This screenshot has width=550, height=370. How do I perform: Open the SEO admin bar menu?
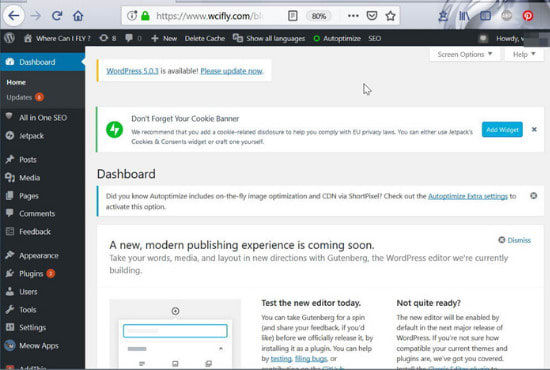pyautogui.click(x=375, y=38)
